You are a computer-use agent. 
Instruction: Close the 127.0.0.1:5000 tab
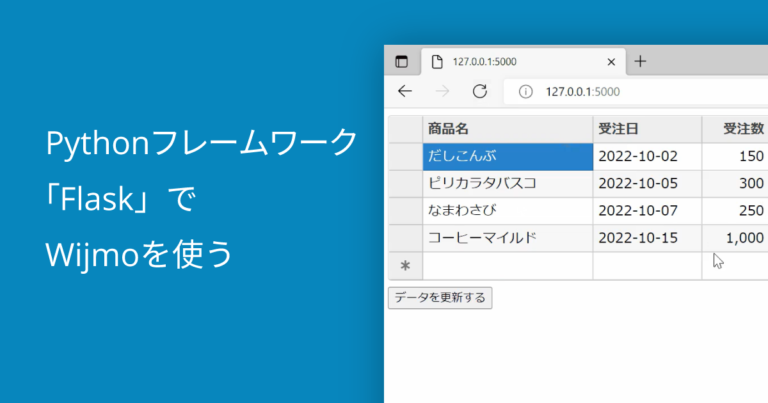pyautogui.click(x=611, y=62)
